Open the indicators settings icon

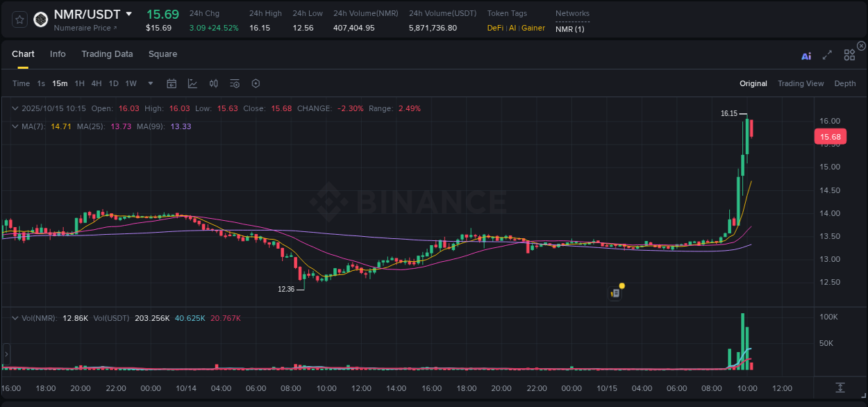235,83
